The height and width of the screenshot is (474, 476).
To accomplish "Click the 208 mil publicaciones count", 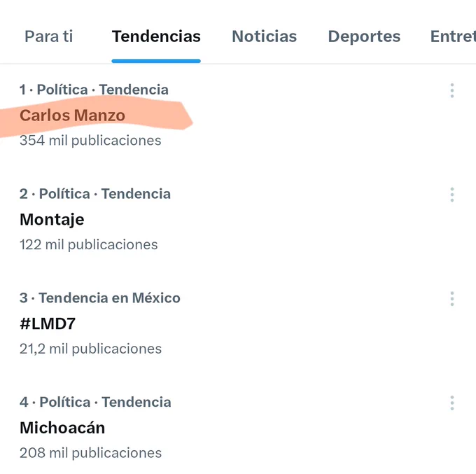I will (x=90, y=453).
